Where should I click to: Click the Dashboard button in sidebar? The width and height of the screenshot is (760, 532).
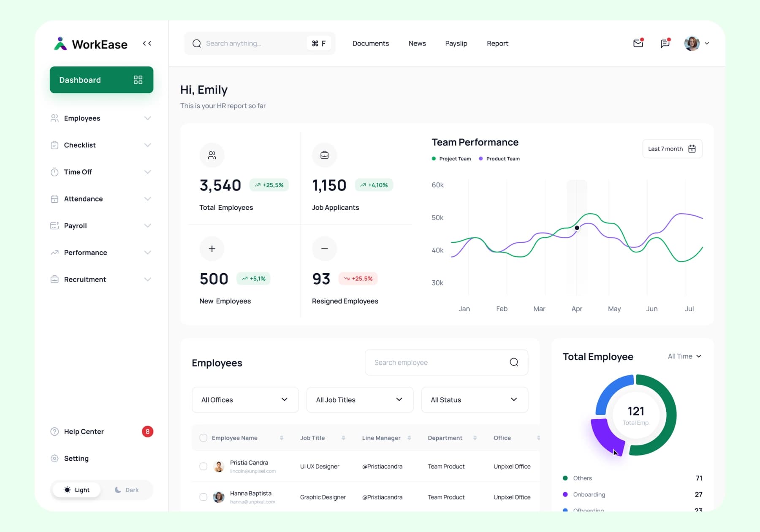101,80
